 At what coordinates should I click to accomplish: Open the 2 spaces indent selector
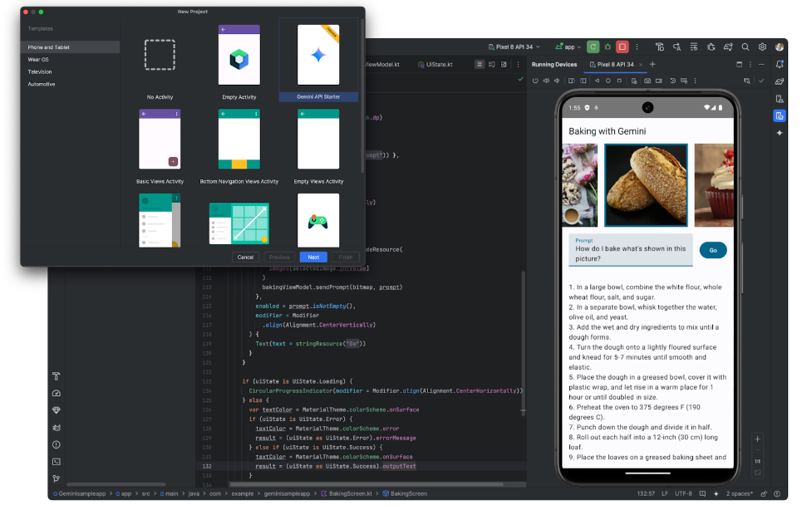click(x=739, y=493)
